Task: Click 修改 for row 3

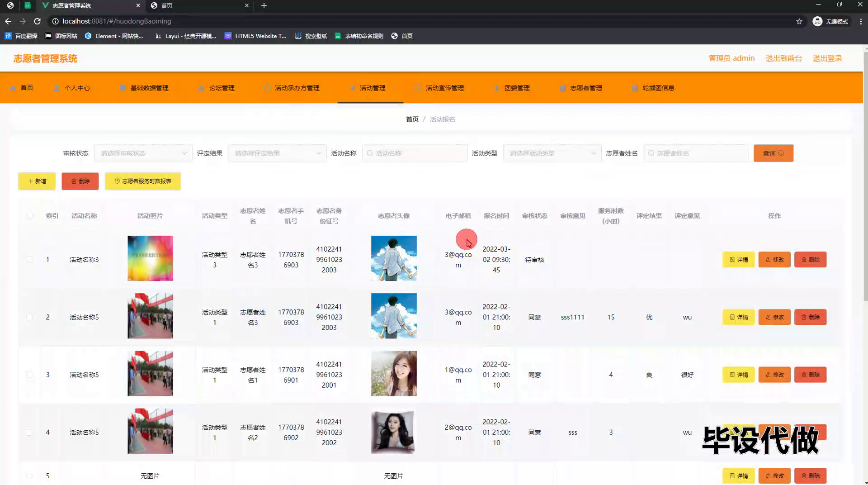Action: pyautogui.click(x=774, y=375)
